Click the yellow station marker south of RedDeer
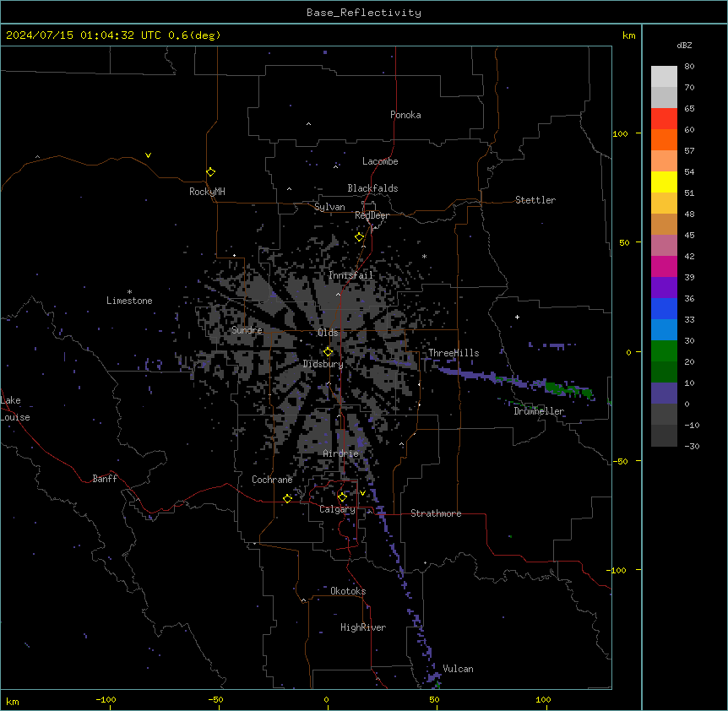This screenshot has height=711, width=728. coord(360,237)
